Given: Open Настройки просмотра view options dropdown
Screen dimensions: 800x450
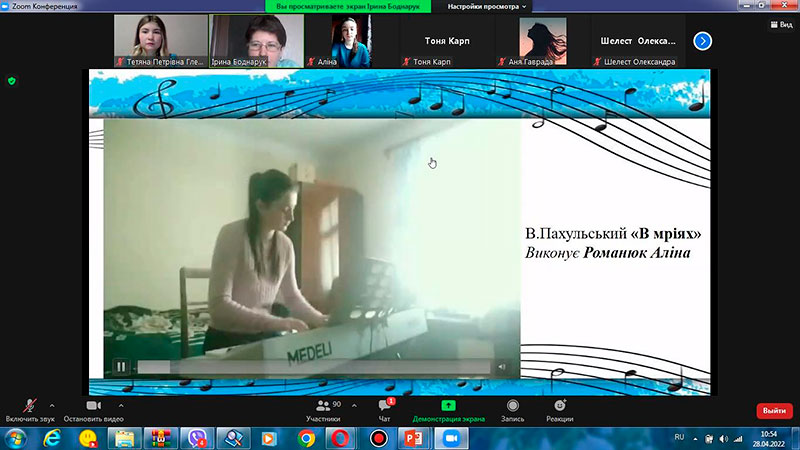Looking at the screenshot, I should (x=486, y=6).
